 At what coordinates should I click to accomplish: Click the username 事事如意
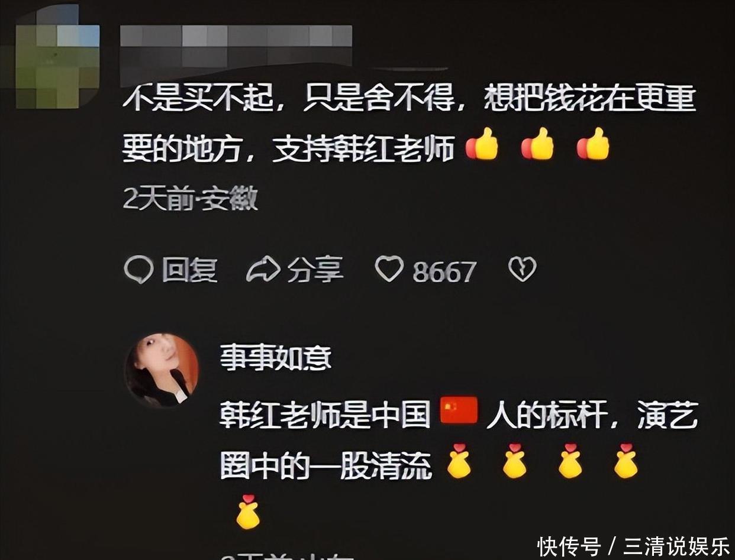(276, 358)
